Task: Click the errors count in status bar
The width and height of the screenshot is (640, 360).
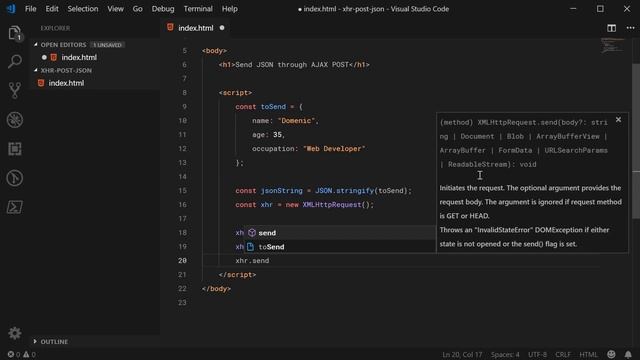Action: pos(13,354)
